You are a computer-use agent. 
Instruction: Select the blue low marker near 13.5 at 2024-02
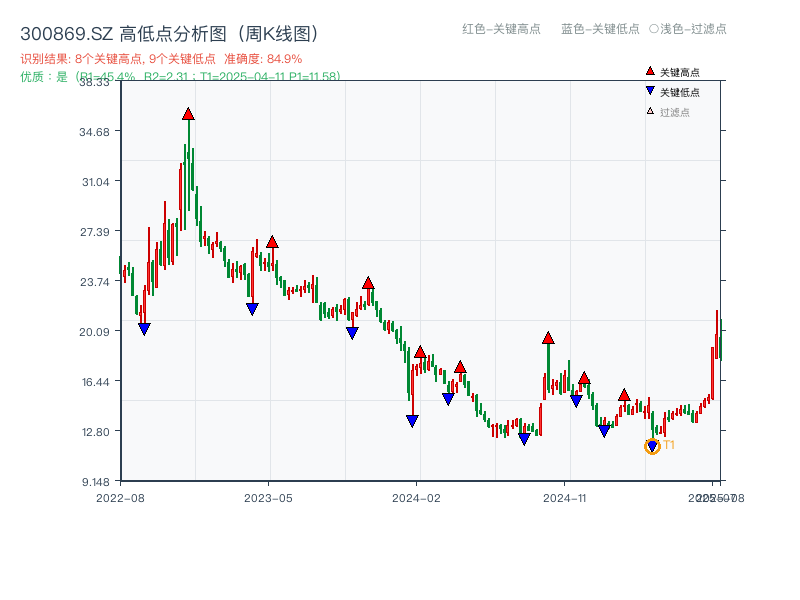pyautogui.click(x=412, y=421)
